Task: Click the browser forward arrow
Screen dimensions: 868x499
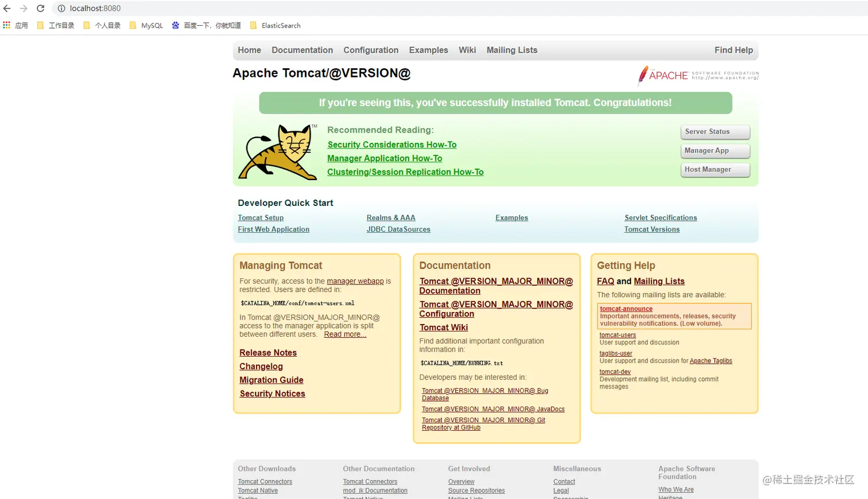Action: click(x=24, y=9)
